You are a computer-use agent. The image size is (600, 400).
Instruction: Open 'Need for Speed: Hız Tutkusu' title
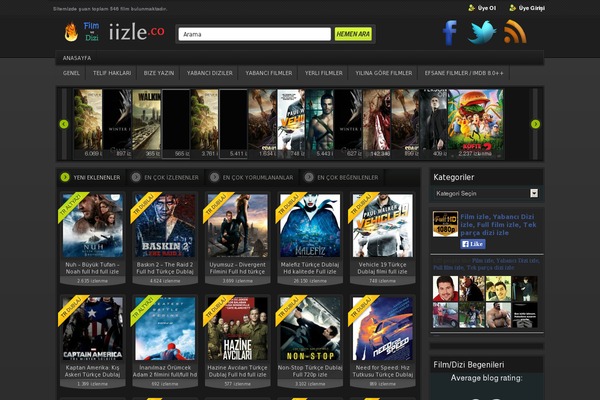(x=383, y=371)
